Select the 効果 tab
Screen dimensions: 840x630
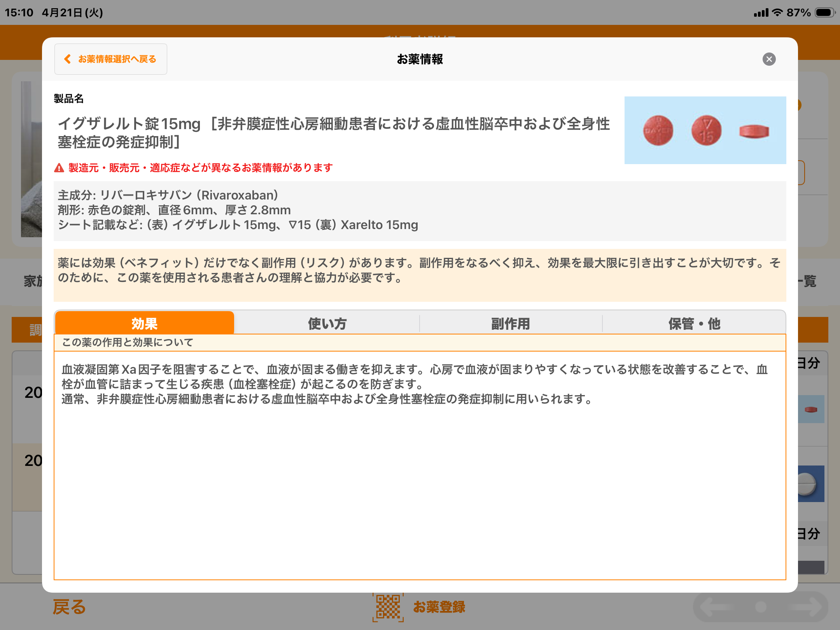click(x=144, y=323)
